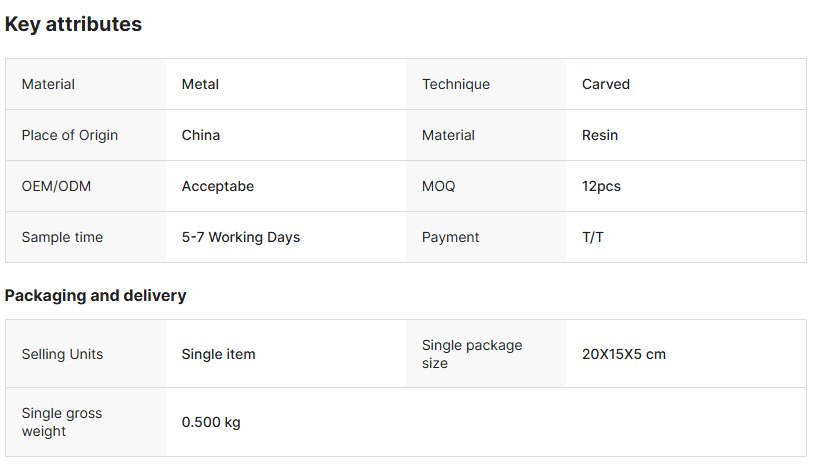Image resolution: width=816 pixels, height=471 pixels.
Task: Select the "Acceptabe" OEM/ODM value
Action: [x=218, y=186]
